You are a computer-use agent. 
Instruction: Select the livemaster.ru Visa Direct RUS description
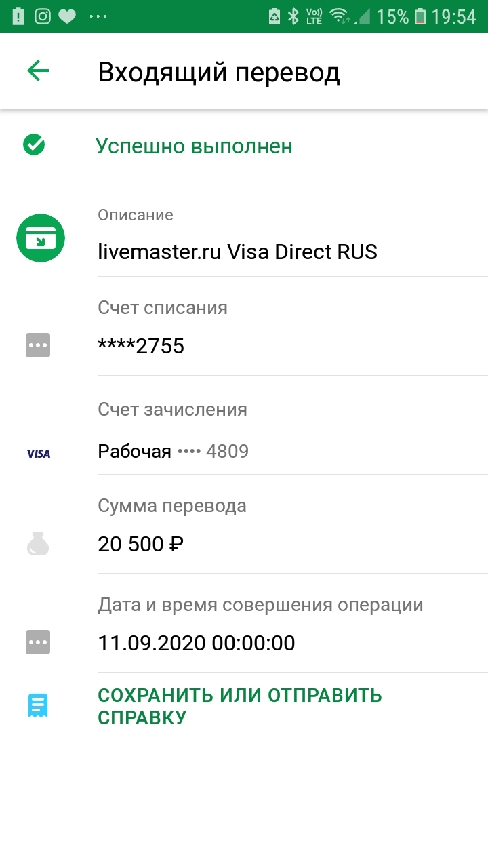237,252
